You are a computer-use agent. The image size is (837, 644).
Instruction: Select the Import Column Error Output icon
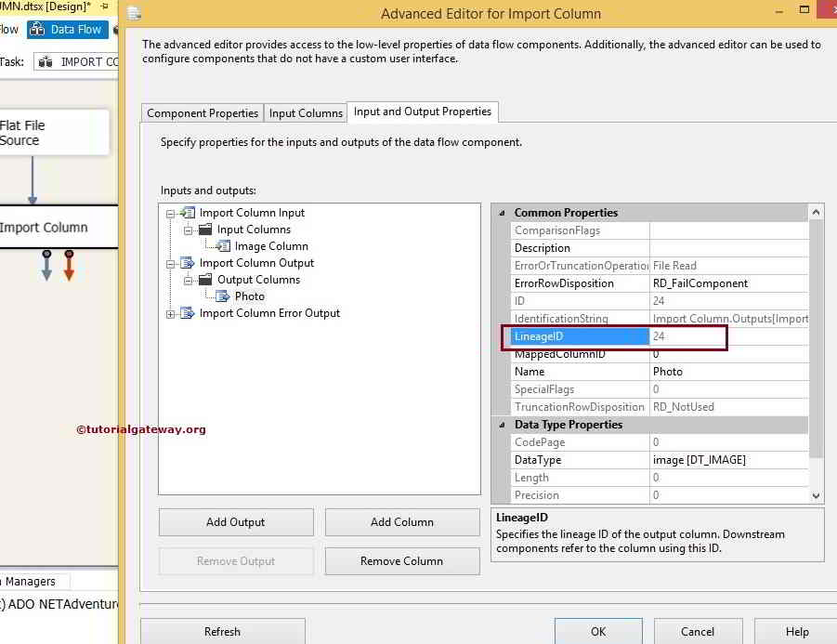pos(187,312)
